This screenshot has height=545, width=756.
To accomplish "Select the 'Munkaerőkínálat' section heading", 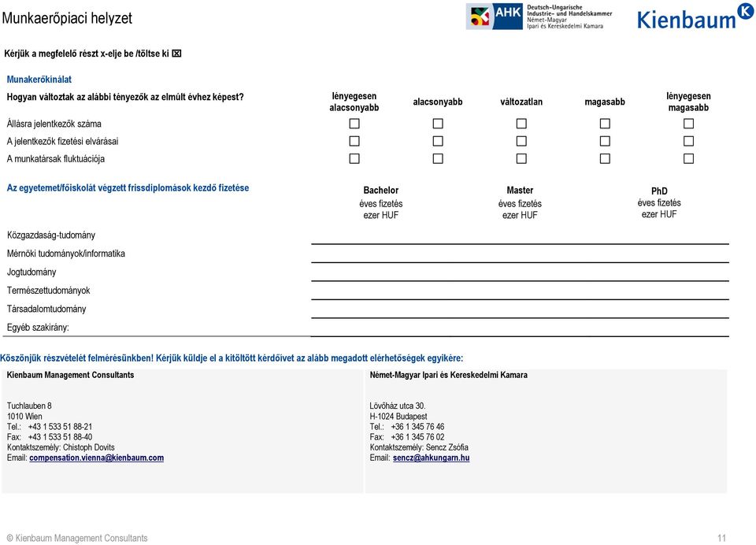I will tap(39, 80).
